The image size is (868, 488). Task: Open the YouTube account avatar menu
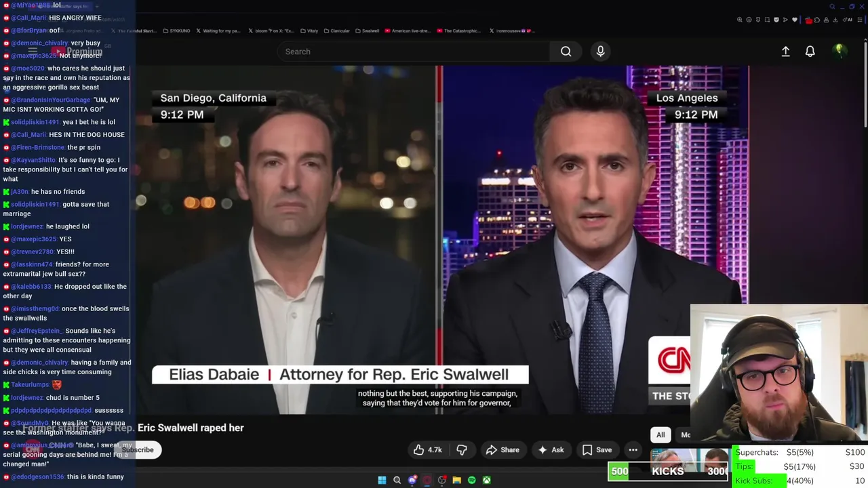coord(839,52)
